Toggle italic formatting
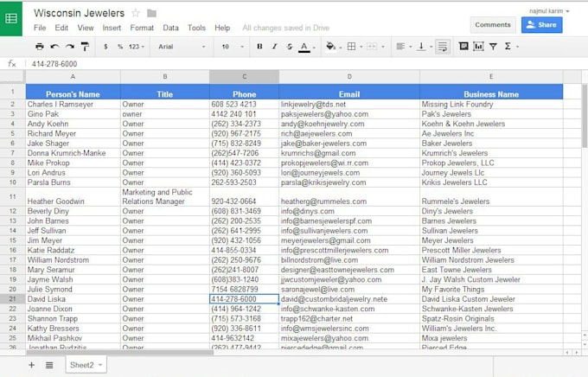Image resolution: width=588 pixels, height=377 pixels. 274,47
